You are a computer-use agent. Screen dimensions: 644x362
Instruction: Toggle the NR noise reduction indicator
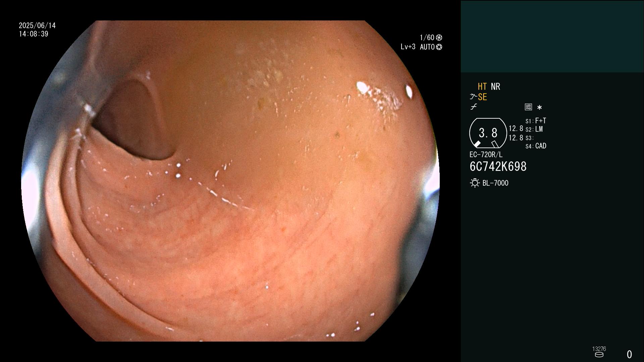tap(495, 87)
